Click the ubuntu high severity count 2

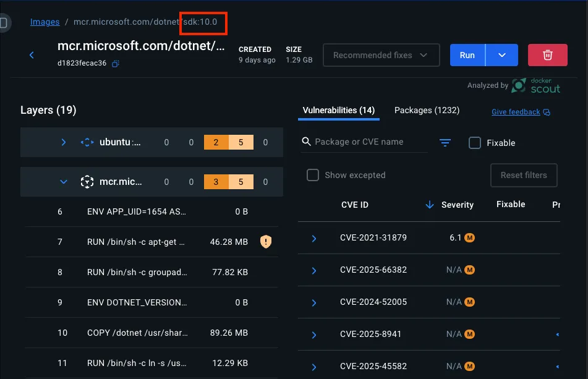[x=216, y=142]
